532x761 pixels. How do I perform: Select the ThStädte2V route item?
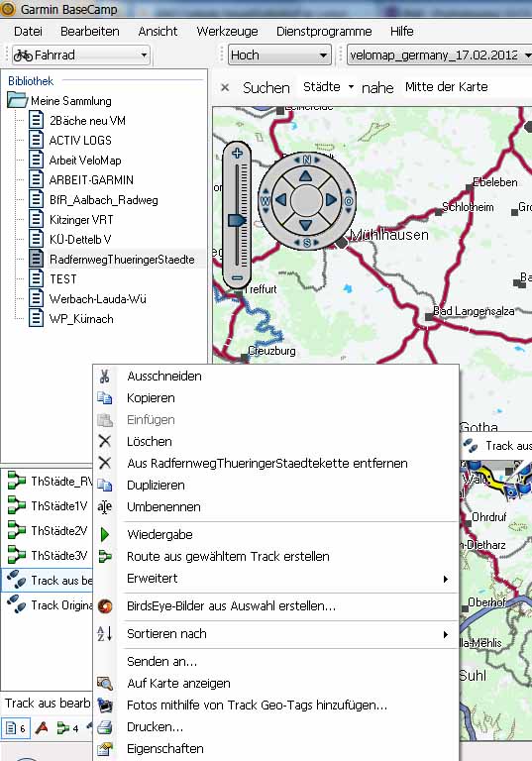(x=49, y=530)
